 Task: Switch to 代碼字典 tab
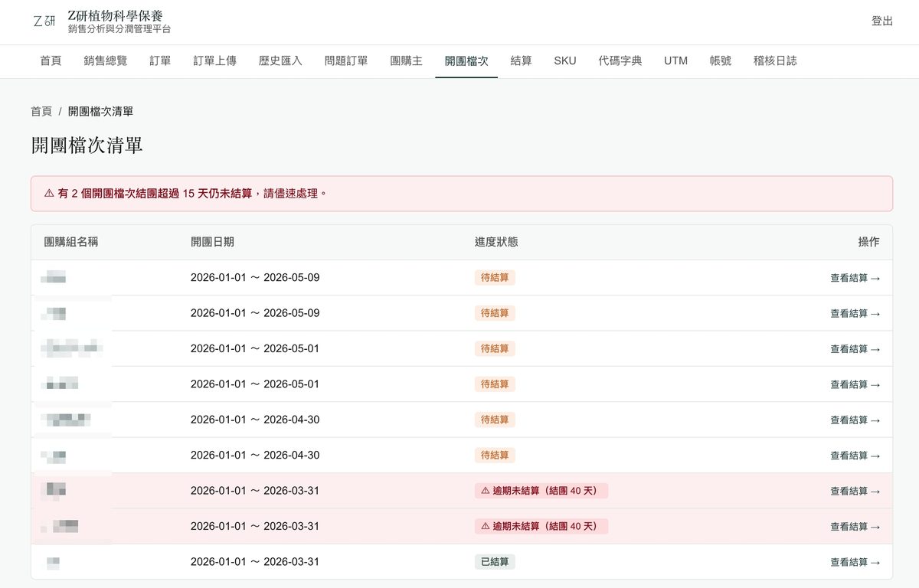(620, 60)
